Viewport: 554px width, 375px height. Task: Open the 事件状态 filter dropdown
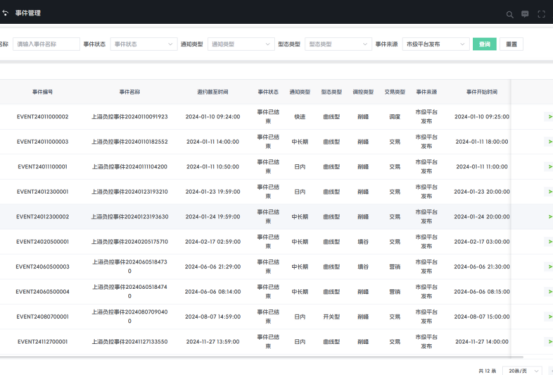click(143, 44)
